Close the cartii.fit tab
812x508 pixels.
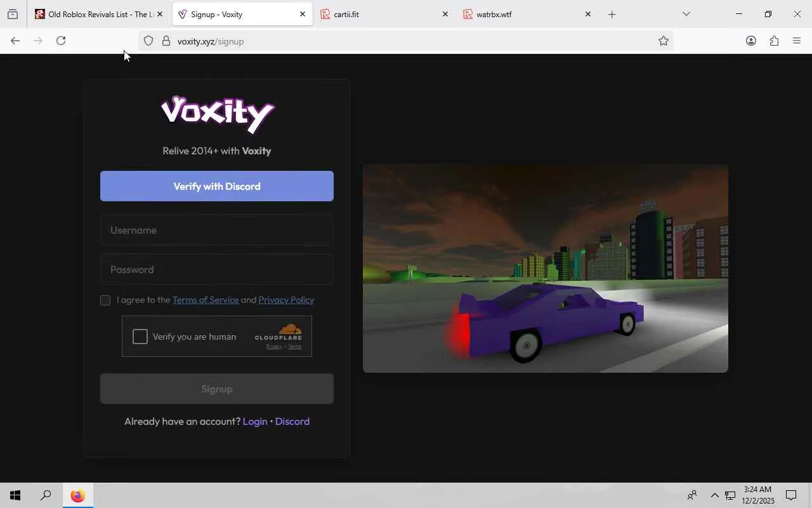[445, 14]
